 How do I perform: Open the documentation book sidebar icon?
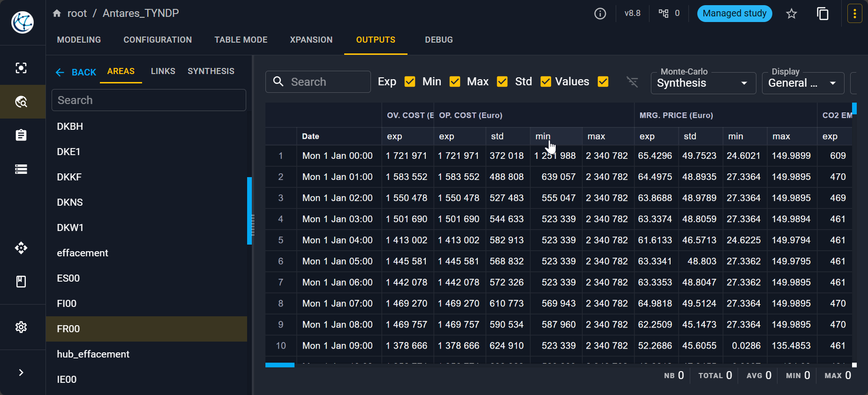point(21,282)
